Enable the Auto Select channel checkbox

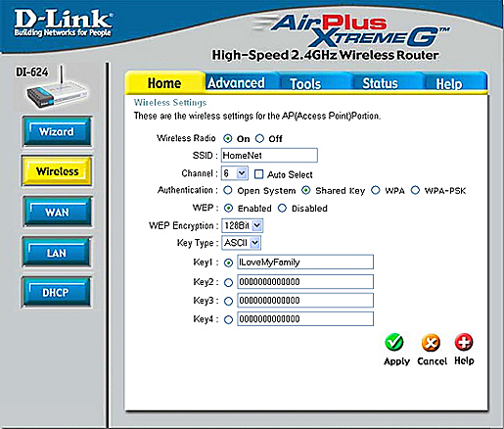[x=258, y=174]
